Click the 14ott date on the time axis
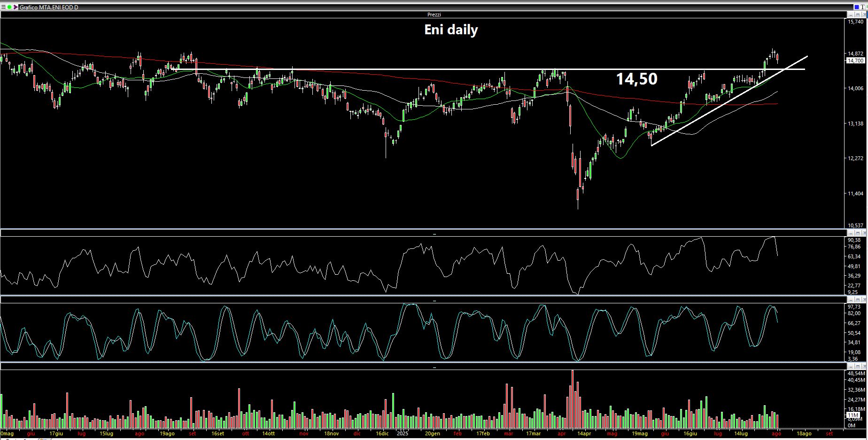Screen dimensions: 868x440 pyautogui.click(x=268, y=433)
